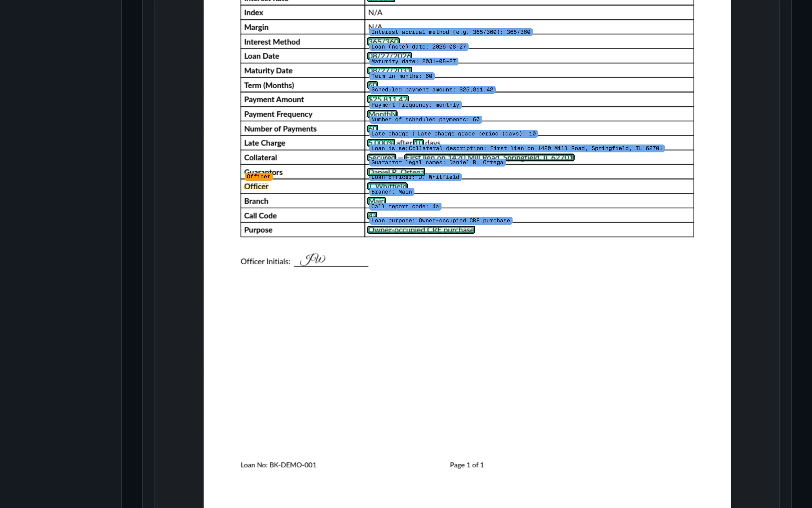
Task: Click the "Branch: Main" annotation tag
Action: pos(392,192)
